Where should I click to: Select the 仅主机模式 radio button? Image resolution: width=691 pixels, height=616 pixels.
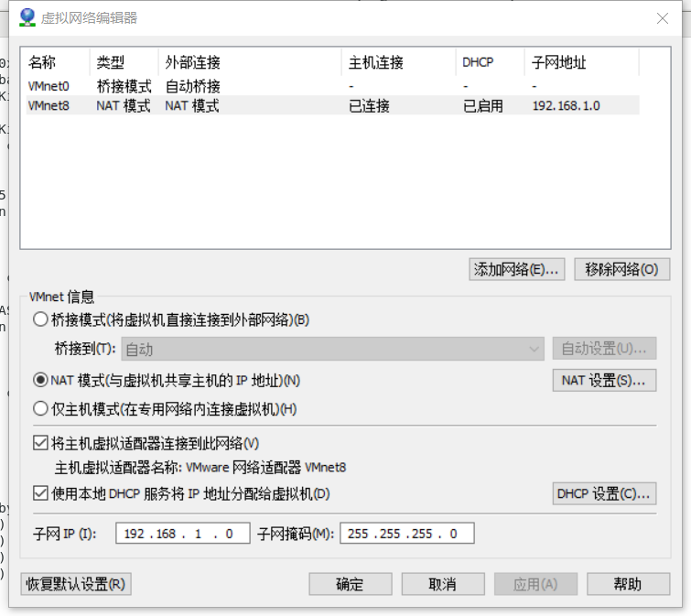[40, 409]
